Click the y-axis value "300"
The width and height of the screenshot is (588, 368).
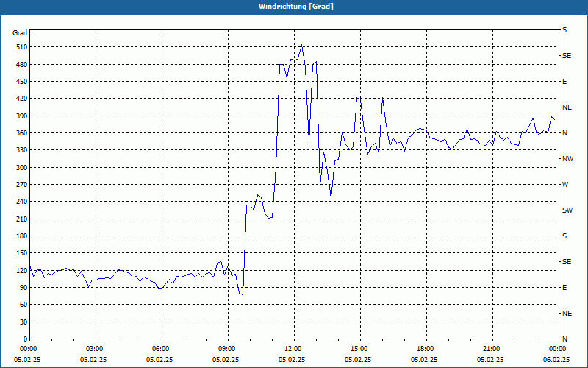22,168
